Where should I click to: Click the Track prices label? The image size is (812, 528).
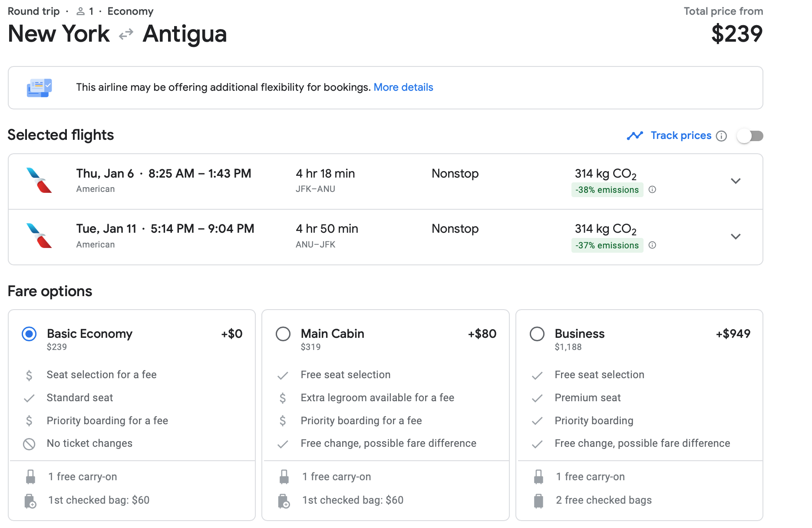[x=681, y=135]
